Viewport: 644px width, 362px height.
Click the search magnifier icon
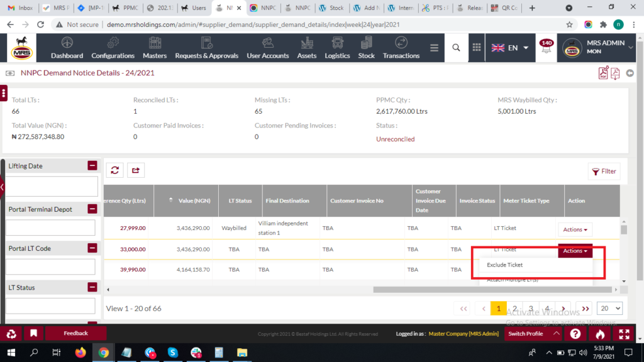point(456,48)
